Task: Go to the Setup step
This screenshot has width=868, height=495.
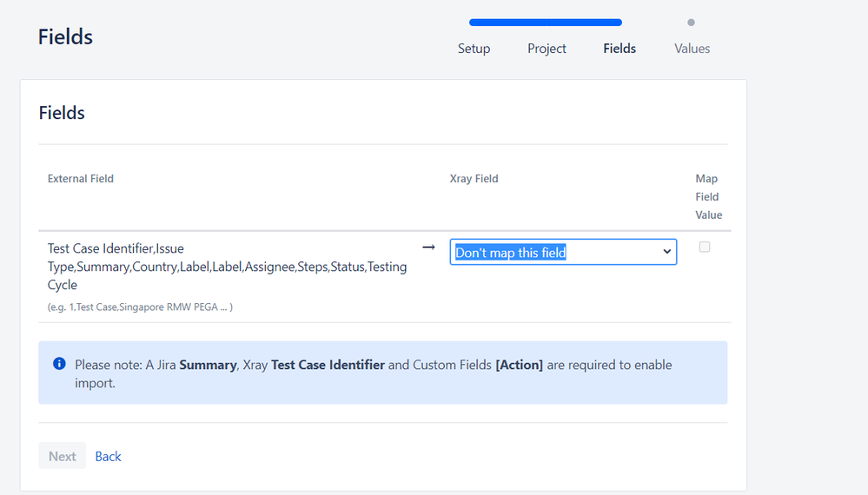Action: pos(474,49)
